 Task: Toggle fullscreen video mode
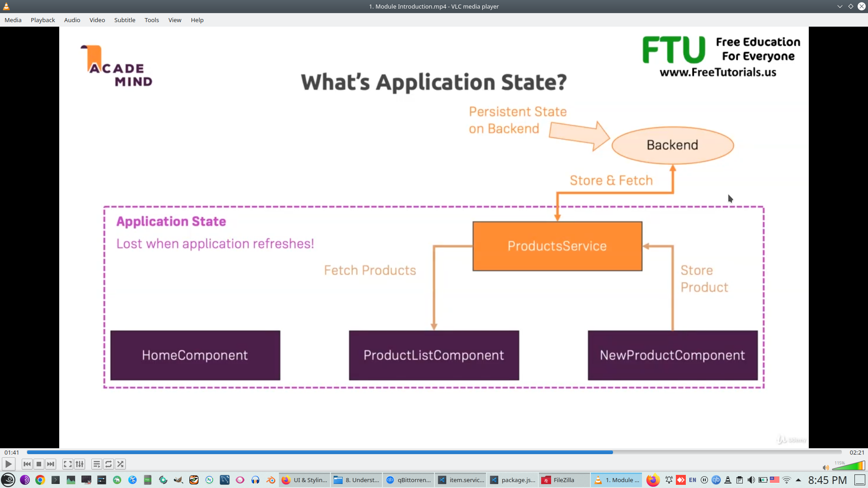click(x=68, y=464)
